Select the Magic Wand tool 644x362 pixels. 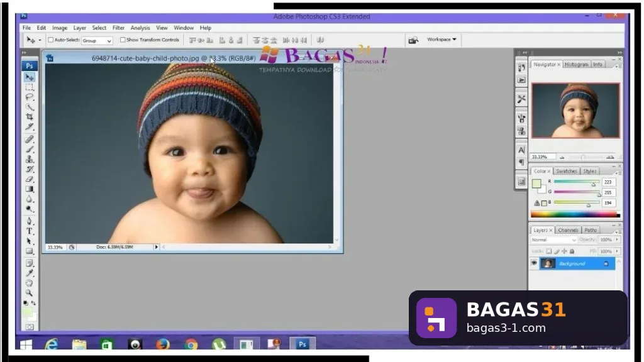pos(29,107)
